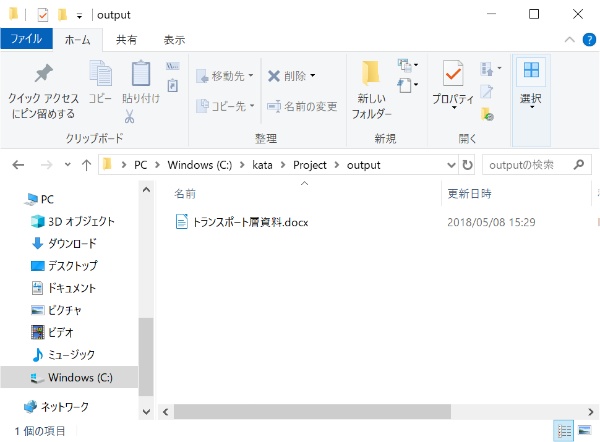Open 3D オブジェクト in navigation pane

(73, 221)
